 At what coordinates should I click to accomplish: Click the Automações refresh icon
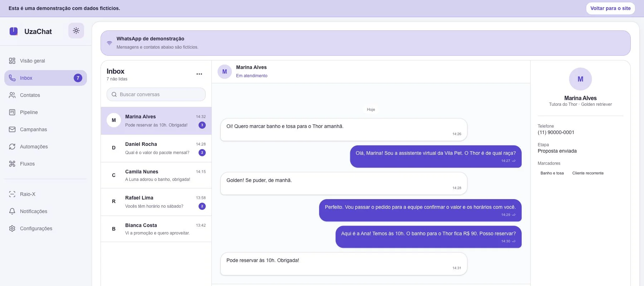[12, 147]
